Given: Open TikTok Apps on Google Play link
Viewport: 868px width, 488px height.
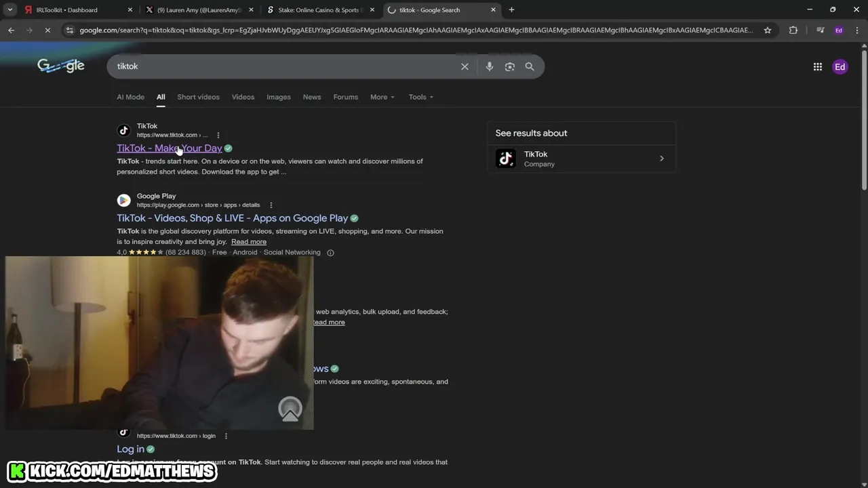Looking at the screenshot, I should [x=232, y=218].
